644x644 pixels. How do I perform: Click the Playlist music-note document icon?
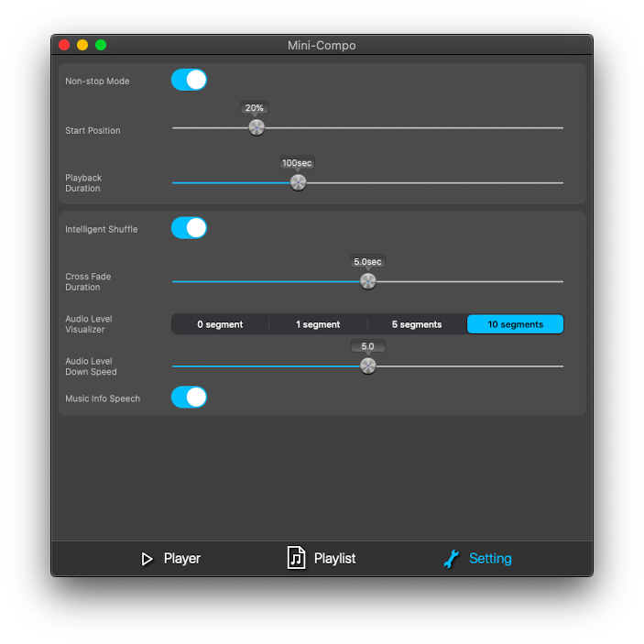pos(296,558)
